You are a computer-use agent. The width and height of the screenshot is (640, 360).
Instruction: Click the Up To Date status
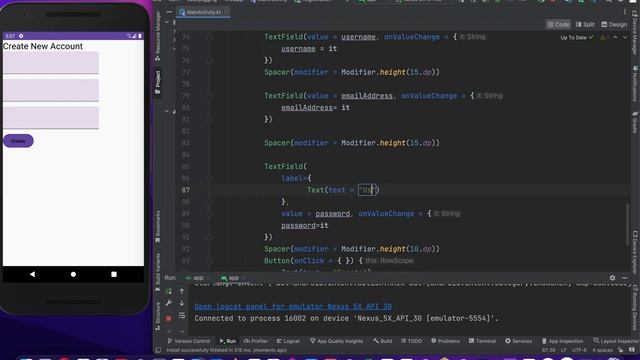pos(577,38)
